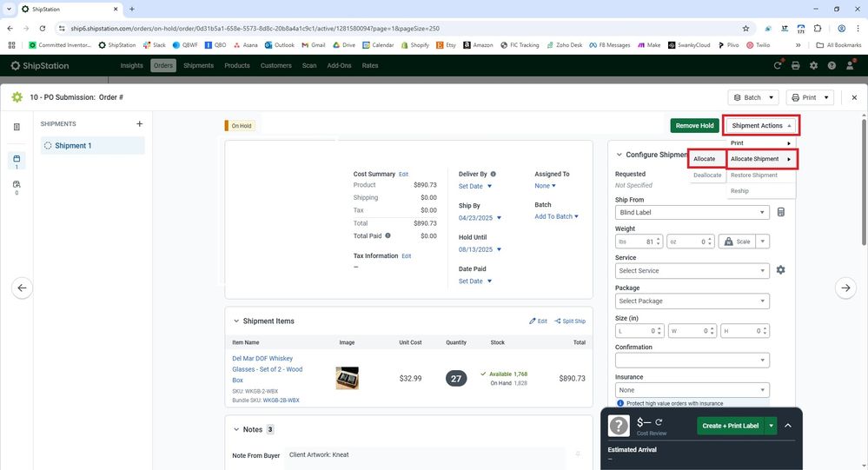
Task: Open the Insurance None dropdown
Action: [692, 390]
